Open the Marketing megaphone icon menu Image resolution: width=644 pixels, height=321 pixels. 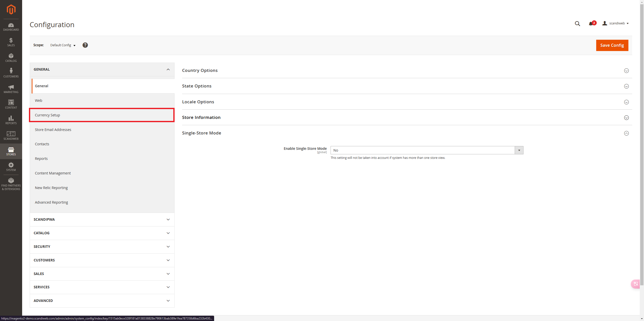(x=11, y=89)
